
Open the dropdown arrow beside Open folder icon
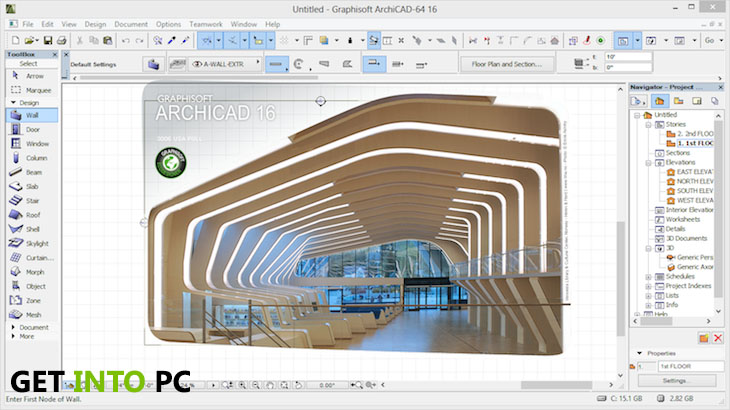pos(37,41)
